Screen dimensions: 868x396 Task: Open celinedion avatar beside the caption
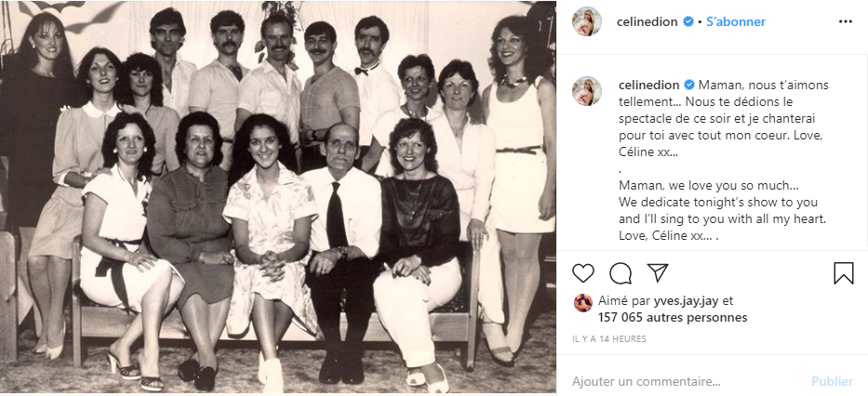[x=587, y=91]
